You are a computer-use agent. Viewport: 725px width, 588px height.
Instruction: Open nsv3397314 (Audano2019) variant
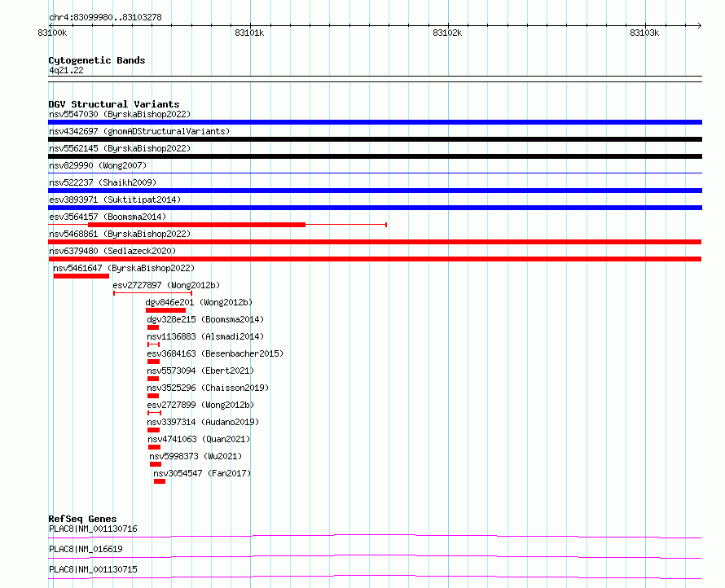pos(203,422)
